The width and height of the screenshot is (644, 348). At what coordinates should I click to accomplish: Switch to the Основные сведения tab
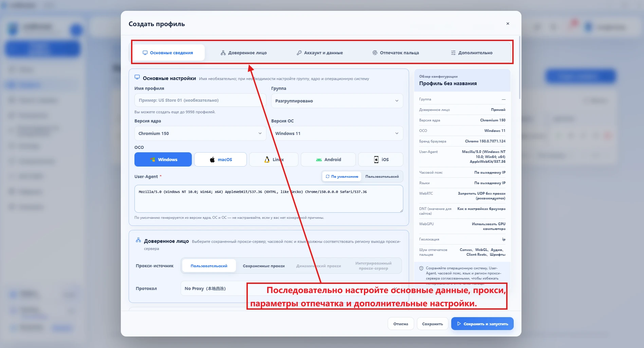[x=168, y=53]
